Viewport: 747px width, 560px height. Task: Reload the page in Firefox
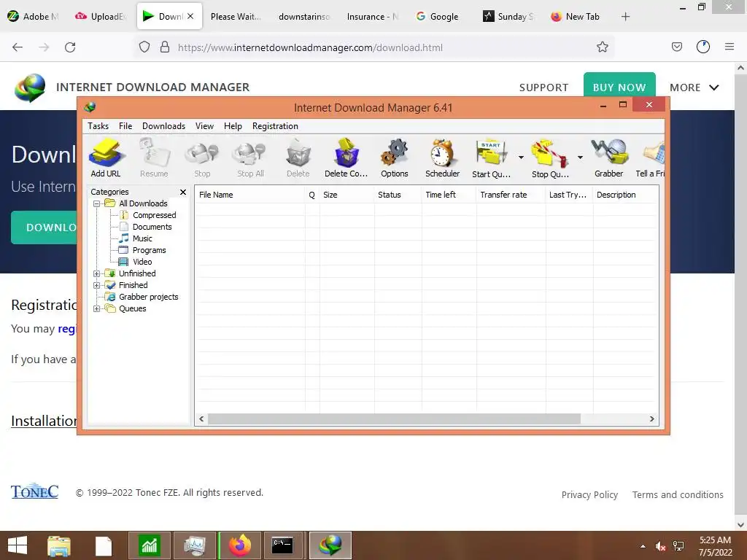tap(70, 47)
